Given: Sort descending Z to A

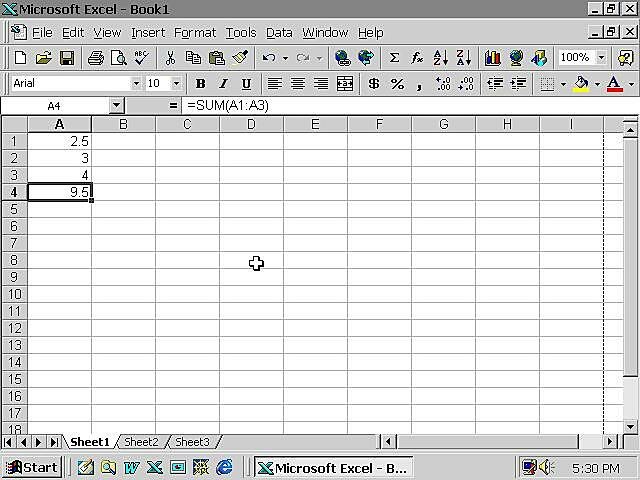Looking at the screenshot, I should coord(464,58).
